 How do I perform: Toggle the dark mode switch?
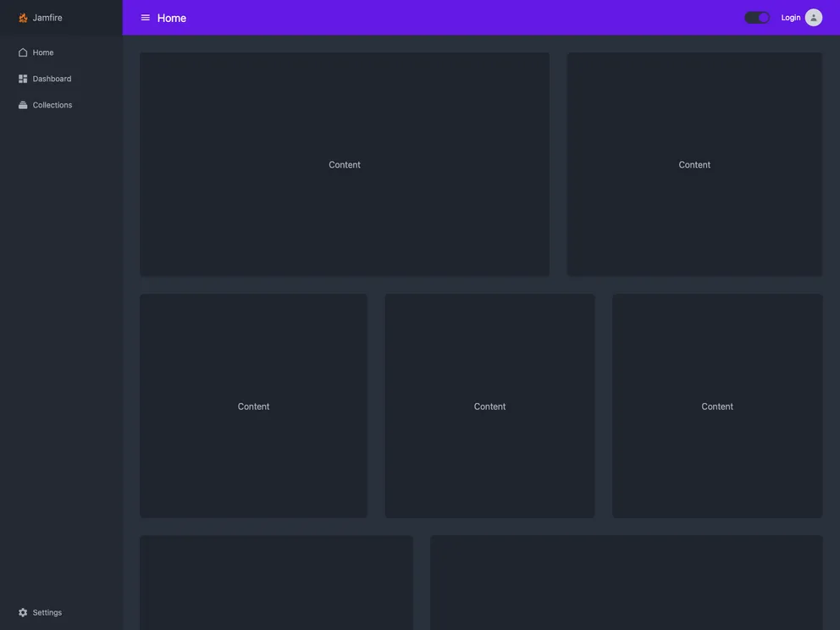click(757, 18)
